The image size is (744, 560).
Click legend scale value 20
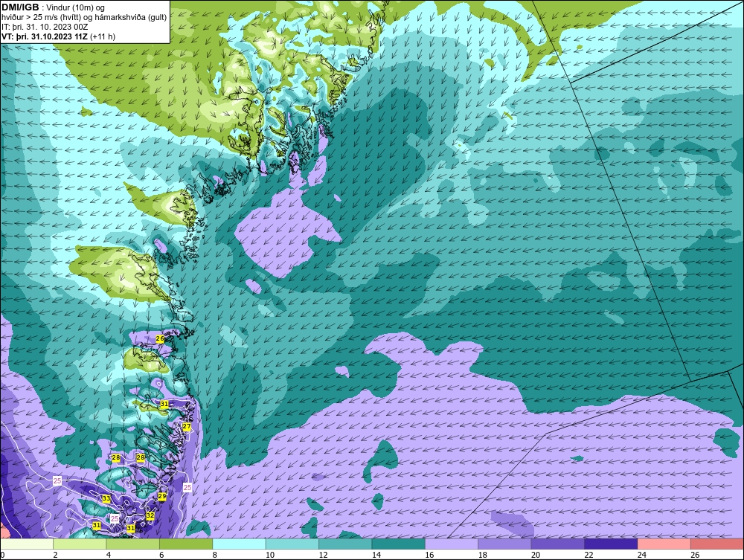536,555
